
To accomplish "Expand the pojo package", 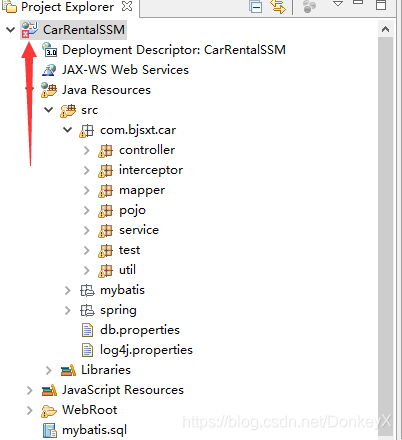I will (x=87, y=210).
